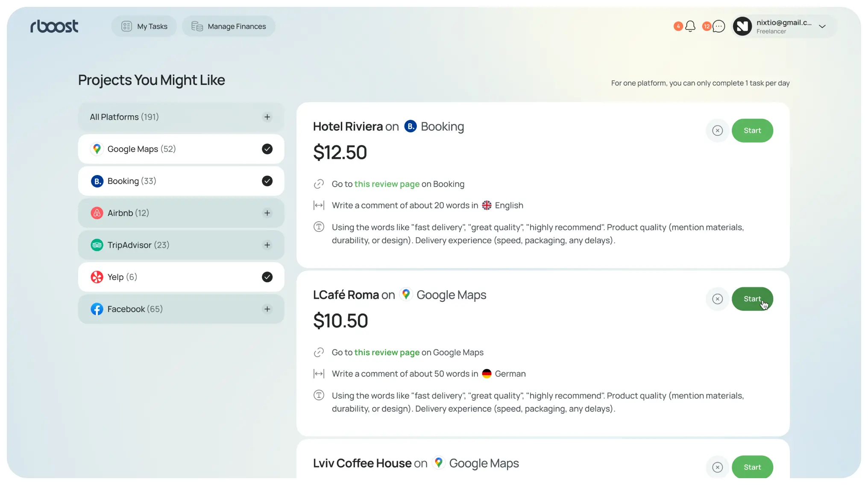868x485 pixels.
Task: Click the link icon in Hotel Riviera card
Action: tap(319, 184)
